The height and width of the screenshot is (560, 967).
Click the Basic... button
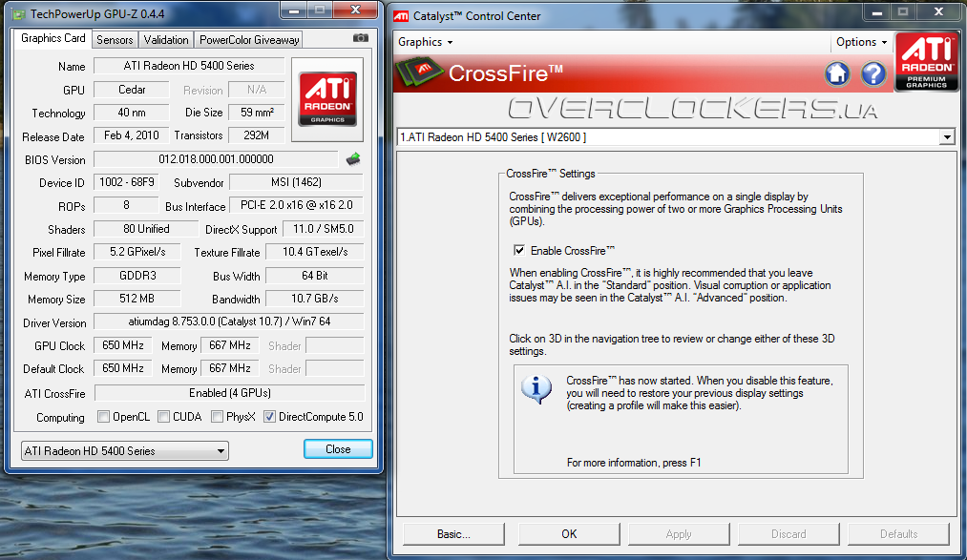pyautogui.click(x=453, y=534)
